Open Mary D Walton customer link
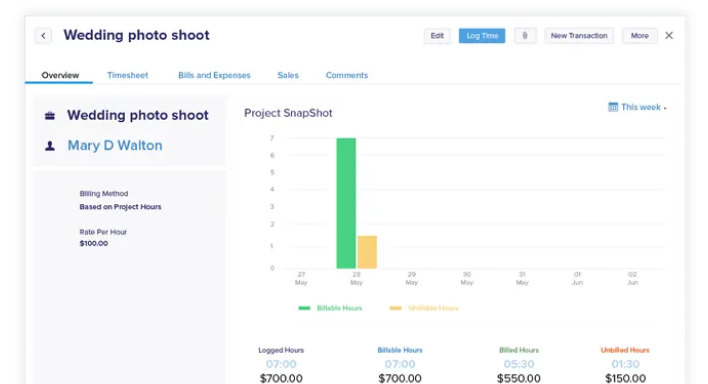The width and height of the screenshot is (708, 384). 115,145
